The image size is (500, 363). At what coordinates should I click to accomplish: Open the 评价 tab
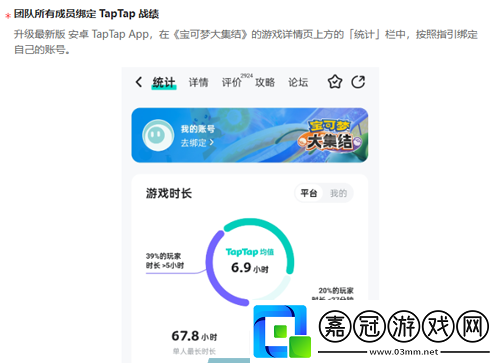tap(232, 82)
